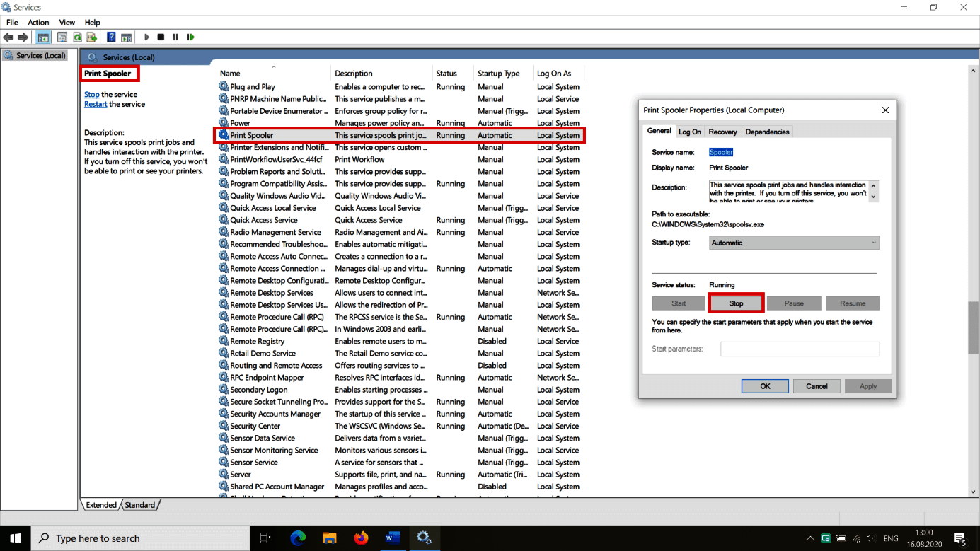Open Word from the taskbar
This screenshot has width=980, height=551.
[393, 538]
